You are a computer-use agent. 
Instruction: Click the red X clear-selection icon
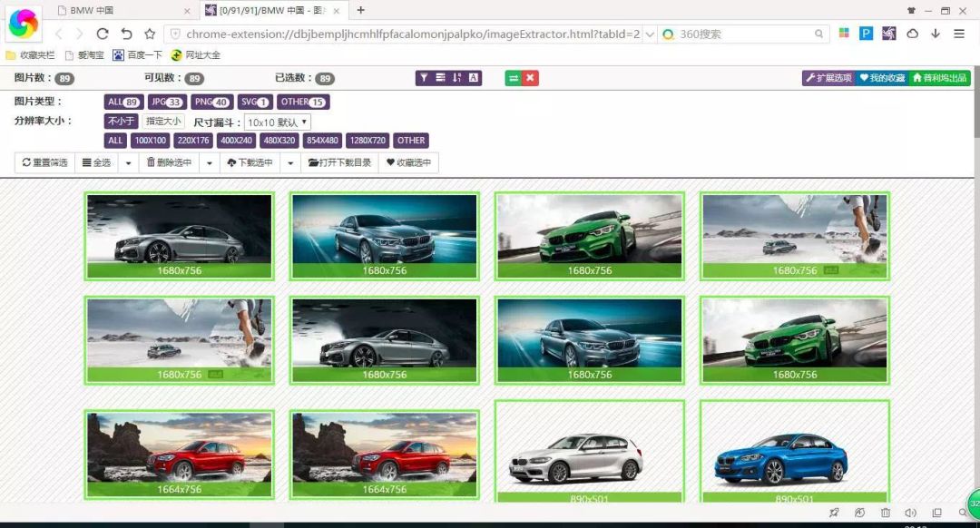528,77
